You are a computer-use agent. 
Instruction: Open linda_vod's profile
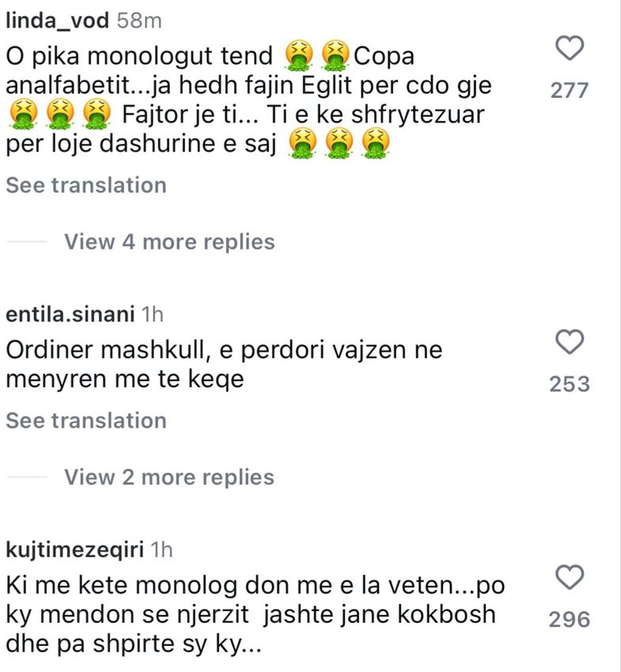tap(57, 21)
